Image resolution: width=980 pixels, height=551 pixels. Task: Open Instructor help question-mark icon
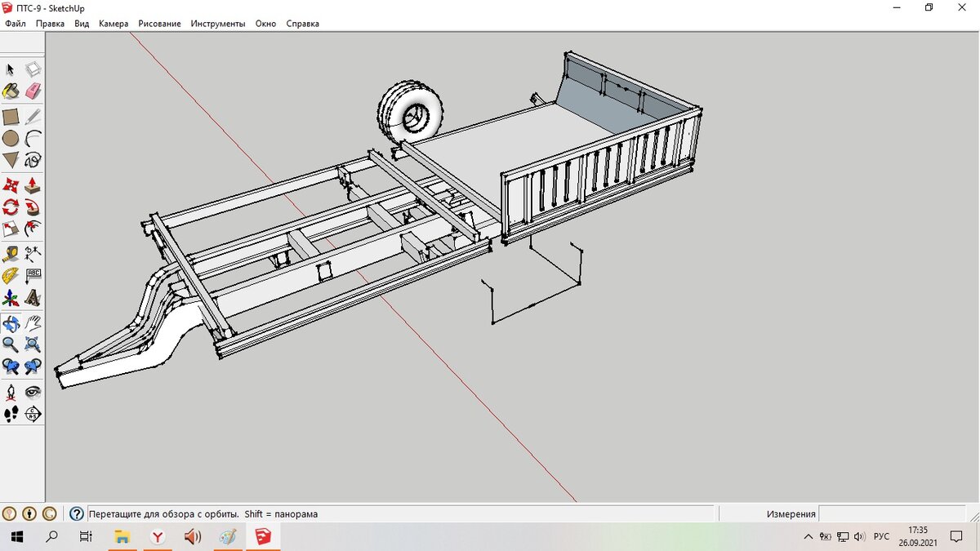pyautogui.click(x=77, y=514)
